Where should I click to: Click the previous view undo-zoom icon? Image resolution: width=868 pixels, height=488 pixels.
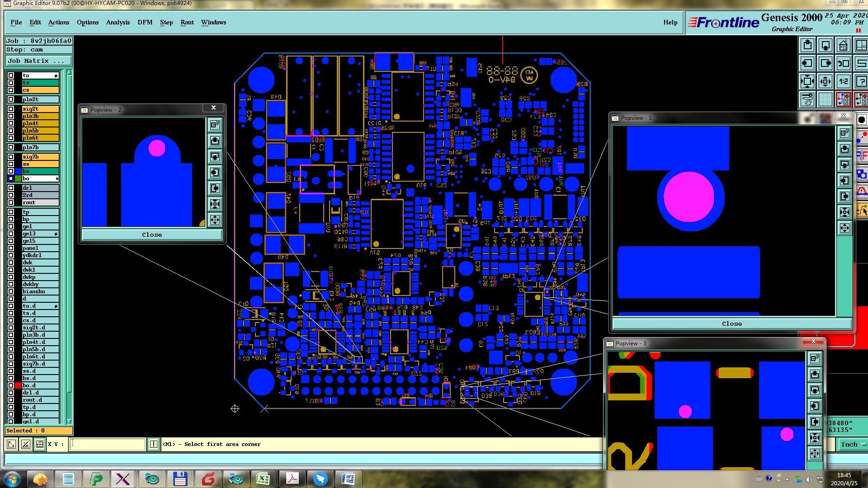(x=843, y=64)
